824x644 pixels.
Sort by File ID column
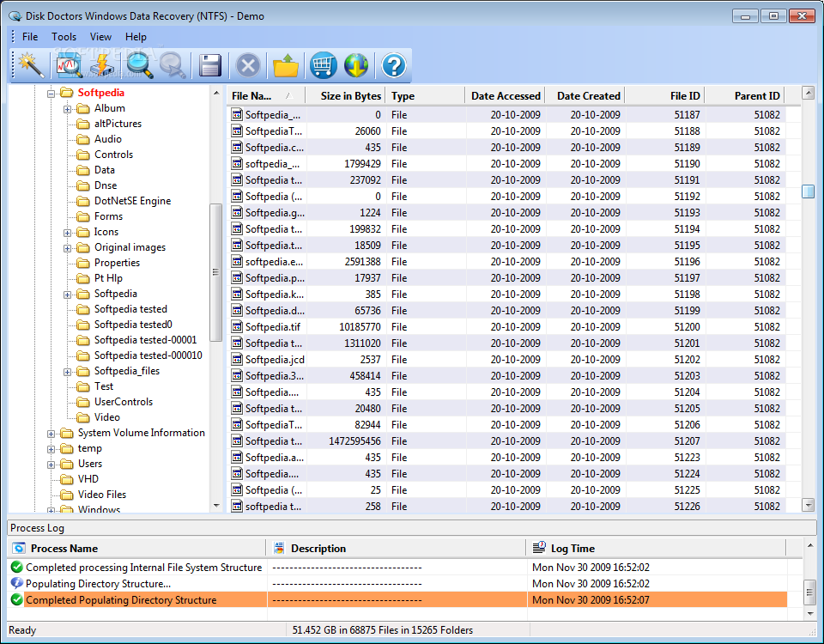tap(664, 95)
